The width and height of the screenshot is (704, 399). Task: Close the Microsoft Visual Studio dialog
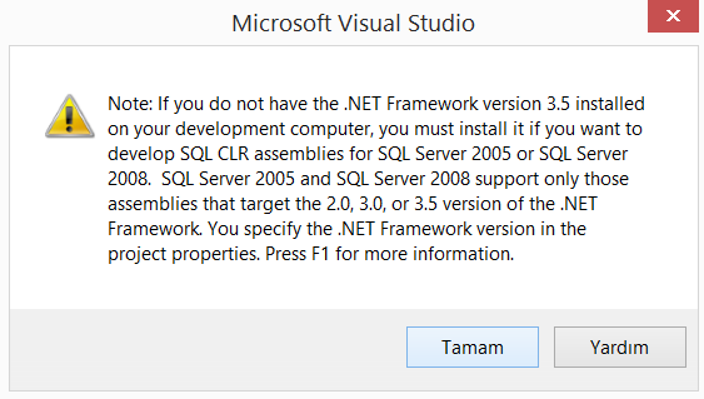pos(673,16)
